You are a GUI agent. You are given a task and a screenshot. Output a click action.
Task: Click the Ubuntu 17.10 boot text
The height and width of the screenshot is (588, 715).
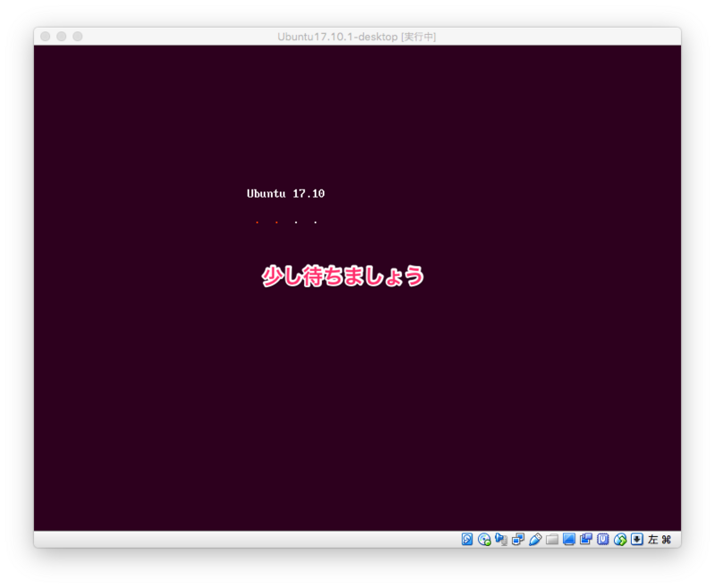coord(286,194)
